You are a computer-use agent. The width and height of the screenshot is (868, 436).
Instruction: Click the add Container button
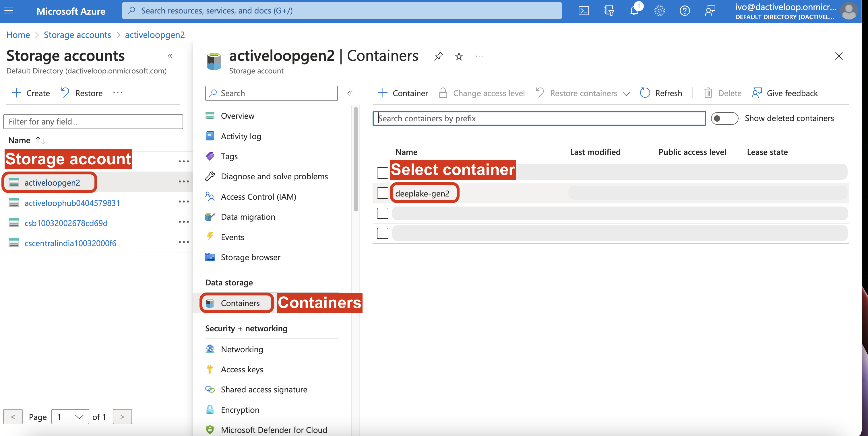point(403,93)
